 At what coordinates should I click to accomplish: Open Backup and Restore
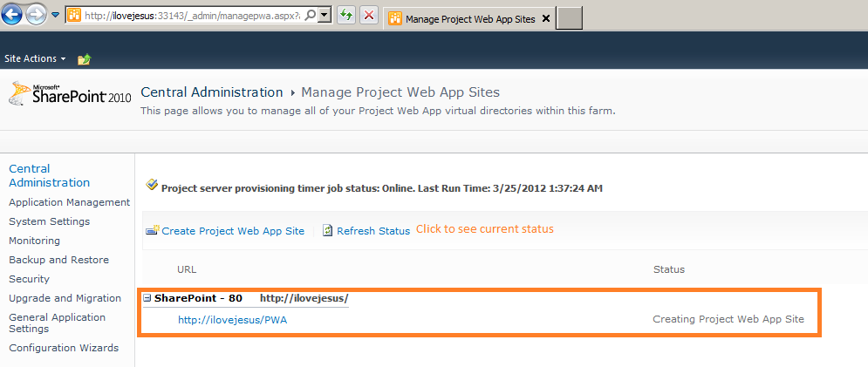click(58, 260)
